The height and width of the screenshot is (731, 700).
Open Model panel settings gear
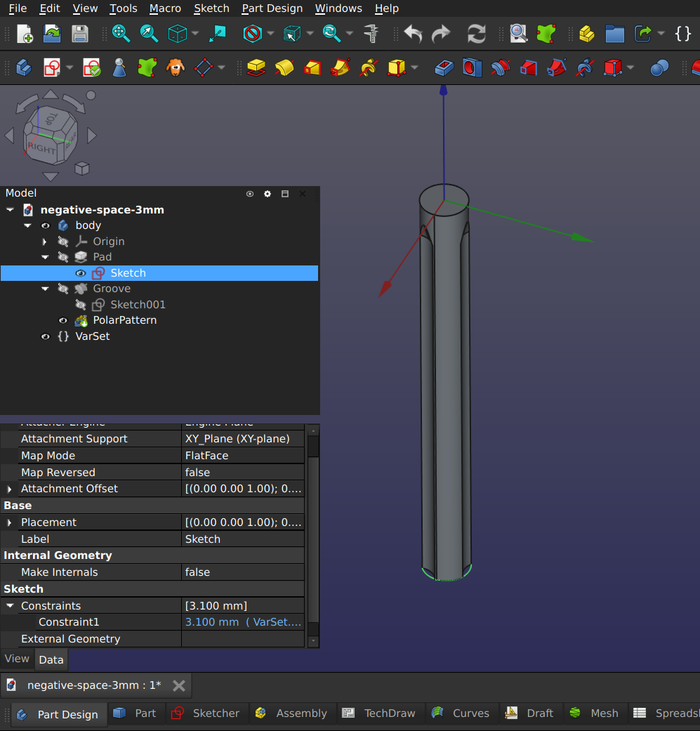point(268,194)
